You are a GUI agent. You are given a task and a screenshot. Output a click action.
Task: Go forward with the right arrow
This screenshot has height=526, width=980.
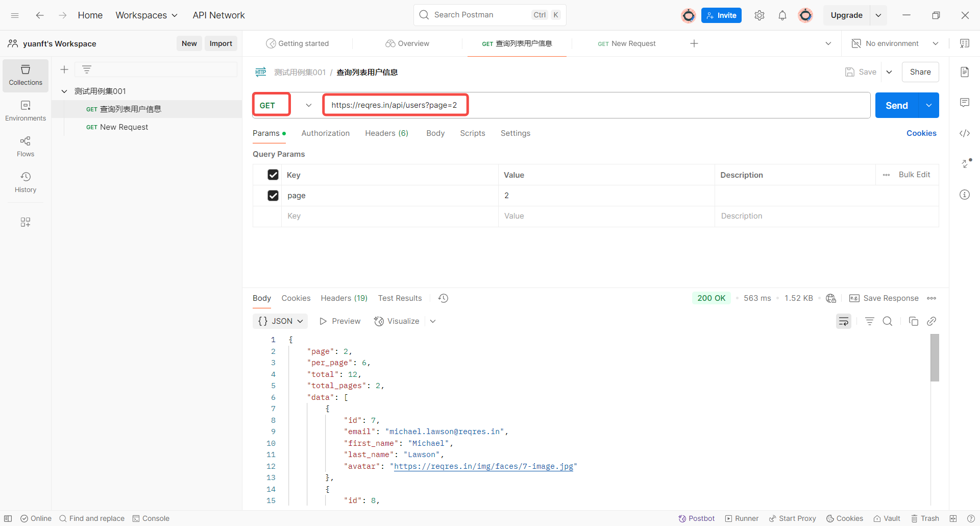tap(62, 15)
